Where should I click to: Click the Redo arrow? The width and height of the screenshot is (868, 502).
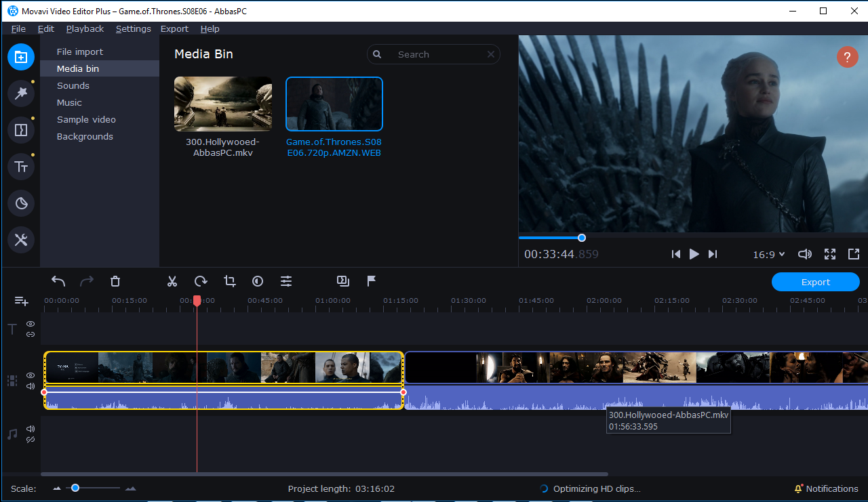(x=87, y=281)
